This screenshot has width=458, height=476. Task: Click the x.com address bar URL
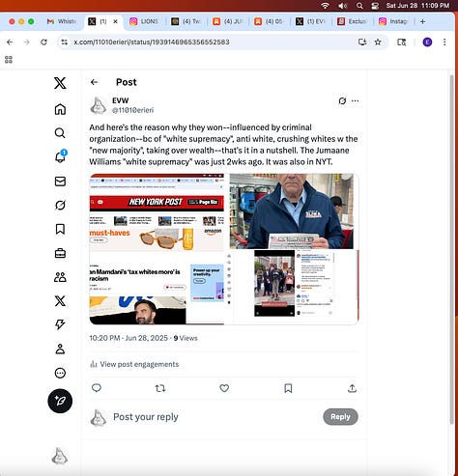coord(152,42)
